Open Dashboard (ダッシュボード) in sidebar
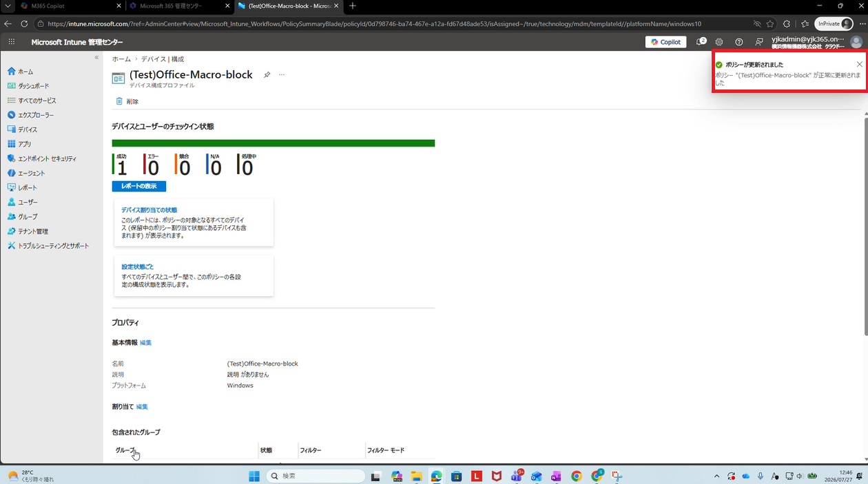Screen dimensions: 868x484 pos(28,86)
